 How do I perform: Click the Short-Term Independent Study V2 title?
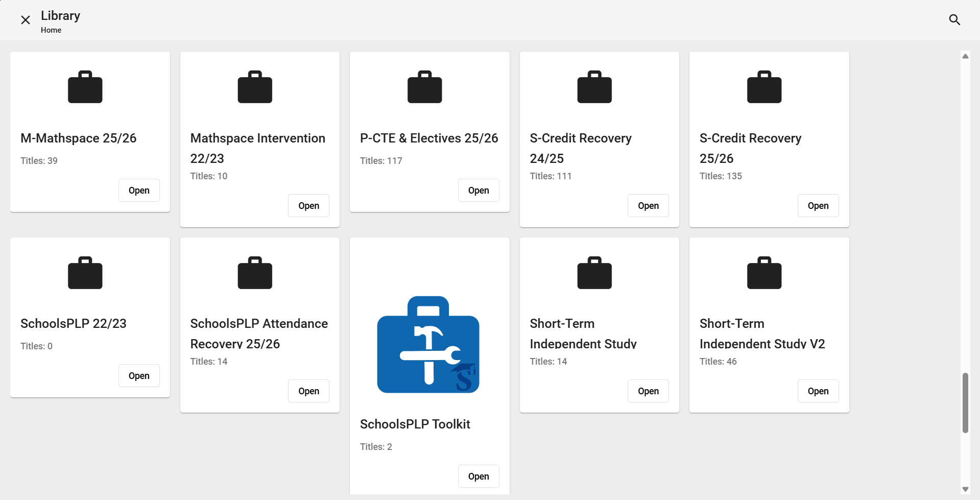(762, 334)
